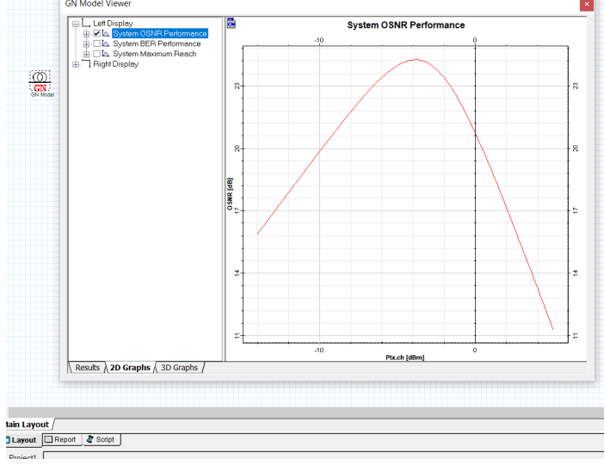Viewport: 605px width, 470px height.
Task: Select the 2D Graphs tab
Action: [130, 367]
